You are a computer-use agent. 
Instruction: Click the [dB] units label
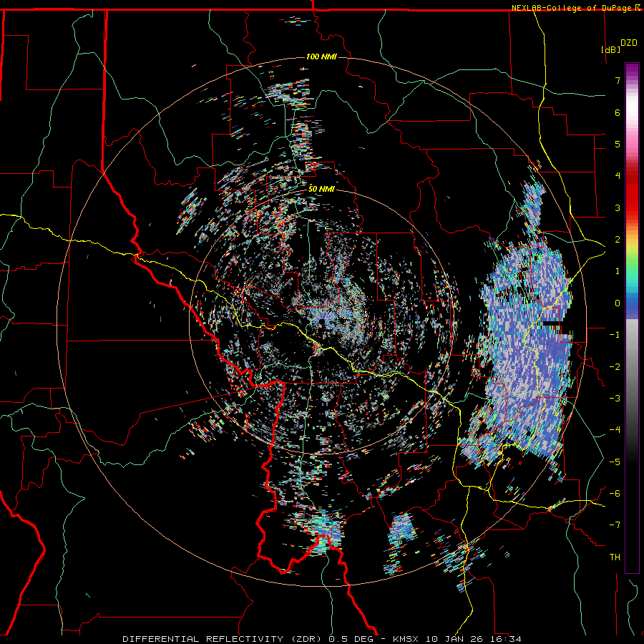click(x=611, y=49)
